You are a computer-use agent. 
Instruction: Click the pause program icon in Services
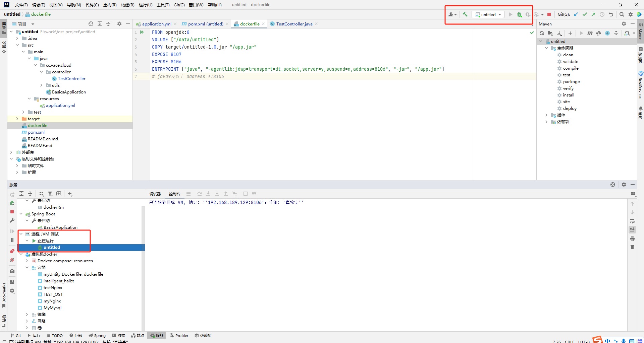pyautogui.click(x=12, y=240)
